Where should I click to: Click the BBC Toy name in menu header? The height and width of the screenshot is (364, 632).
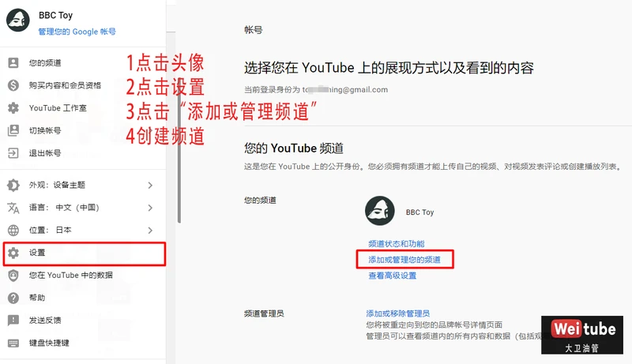tap(55, 15)
